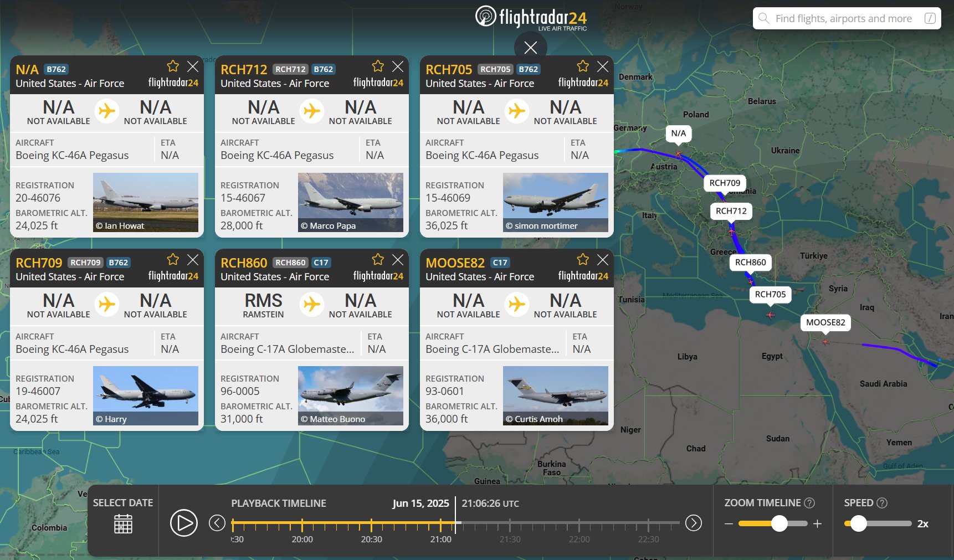
Task: Star the MOOSE82 flight card
Action: point(583,260)
